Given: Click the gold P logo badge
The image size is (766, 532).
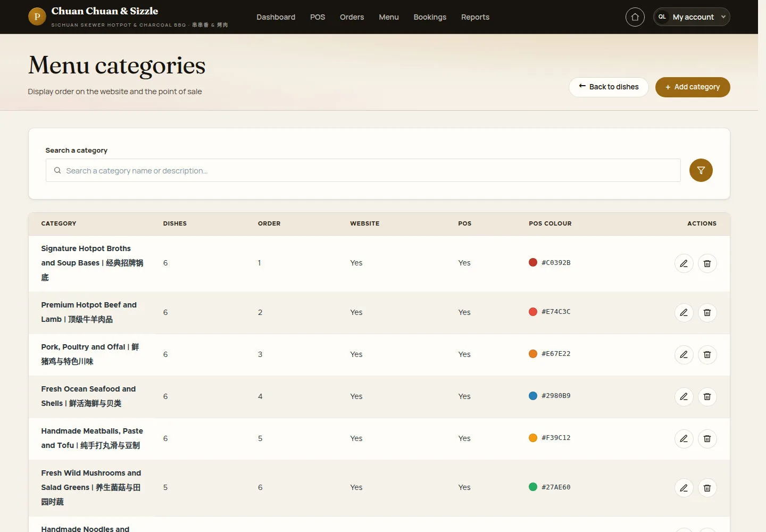Looking at the screenshot, I should point(37,16).
